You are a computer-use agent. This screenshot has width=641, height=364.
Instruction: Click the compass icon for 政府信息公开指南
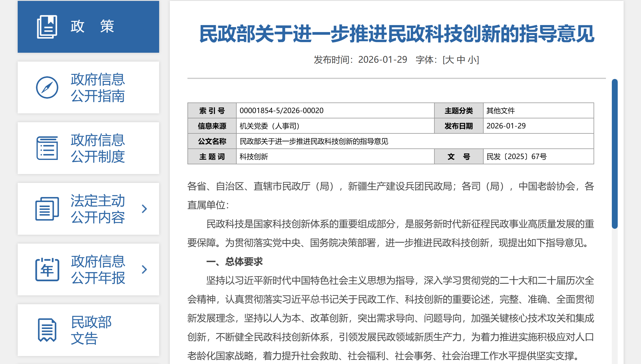47,87
